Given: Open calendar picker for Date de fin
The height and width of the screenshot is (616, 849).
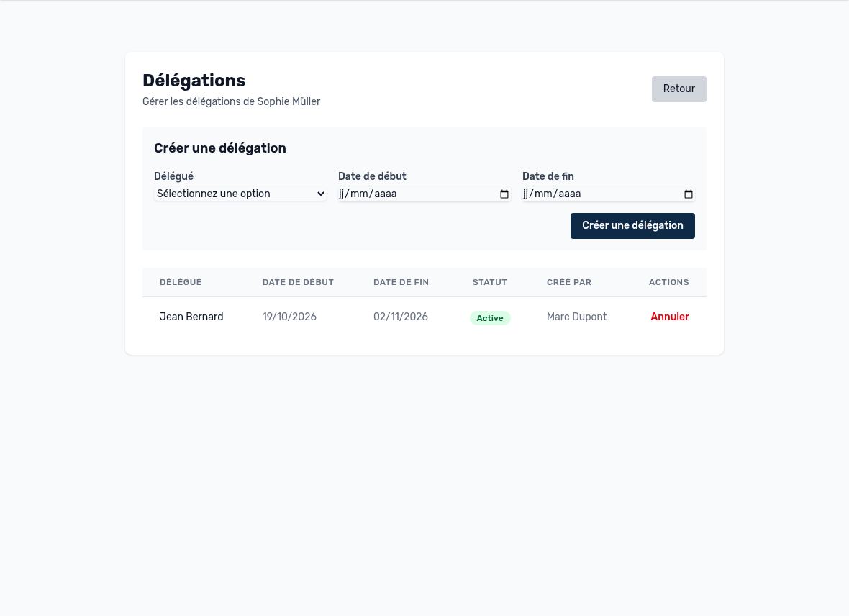Looking at the screenshot, I should 688,194.
